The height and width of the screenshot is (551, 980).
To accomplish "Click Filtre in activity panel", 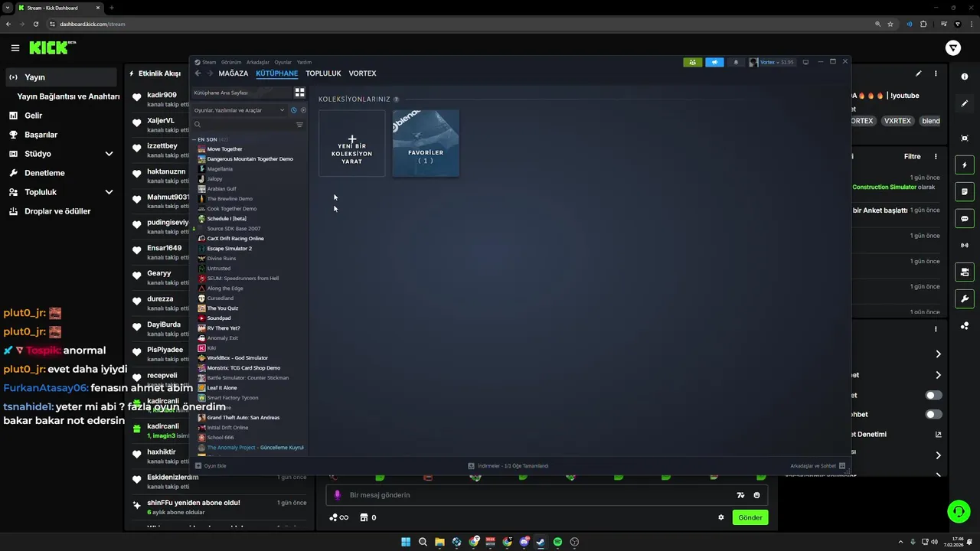I will tap(913, 156).
